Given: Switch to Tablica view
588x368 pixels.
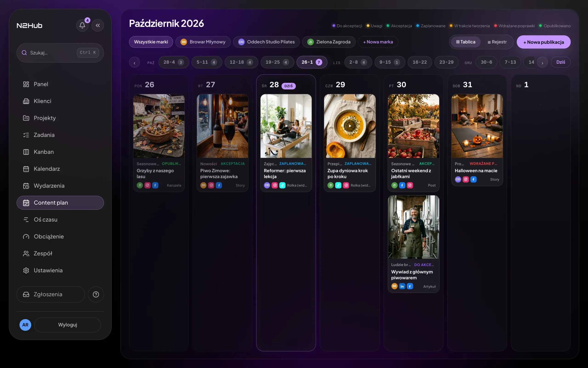Looking at the screenshot, I should click(466, 42).
